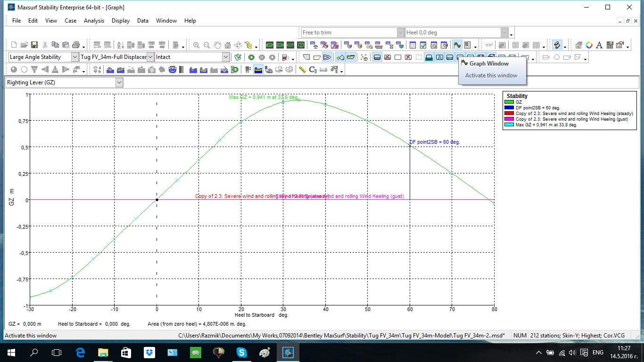The width and height of the screenshot is (644, 362).
Task: Open the Display menu
Action: click(x=121, y=21)
